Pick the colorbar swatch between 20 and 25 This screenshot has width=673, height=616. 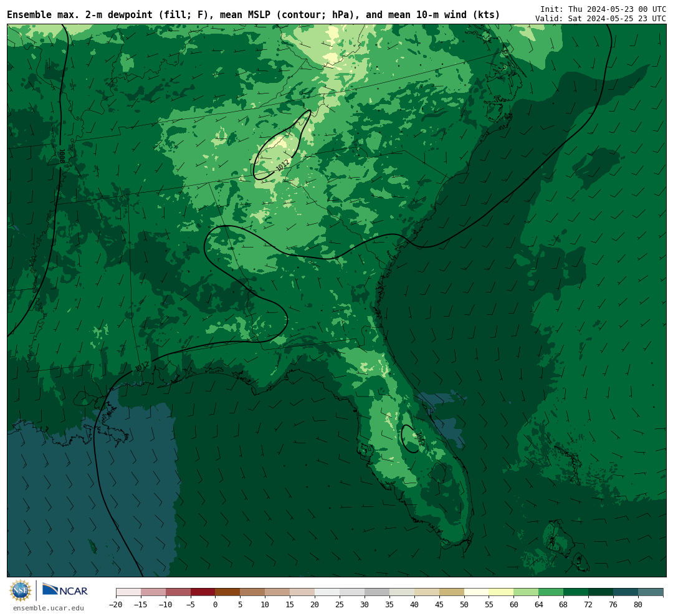(x=328, y=592)
